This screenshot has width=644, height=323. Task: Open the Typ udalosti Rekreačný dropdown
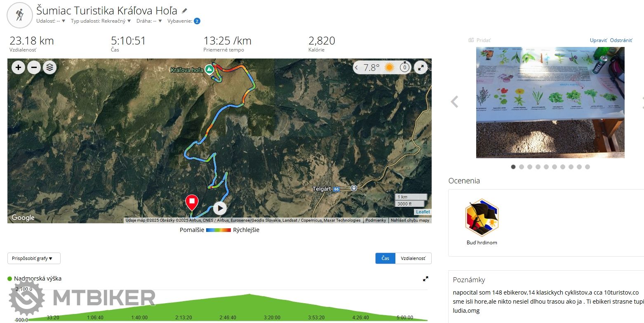[101, 21]
